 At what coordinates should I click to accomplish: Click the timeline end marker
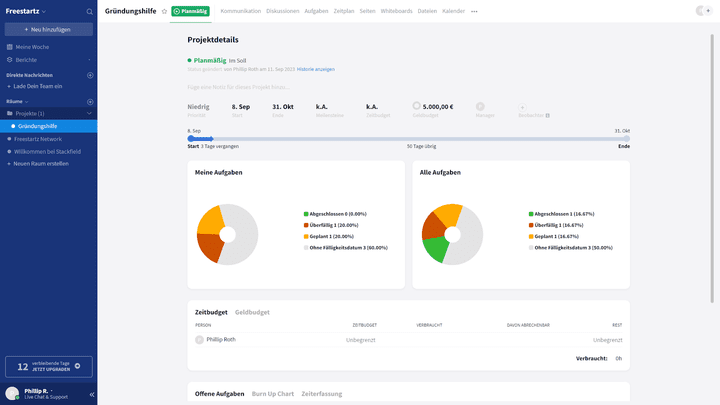627,138
